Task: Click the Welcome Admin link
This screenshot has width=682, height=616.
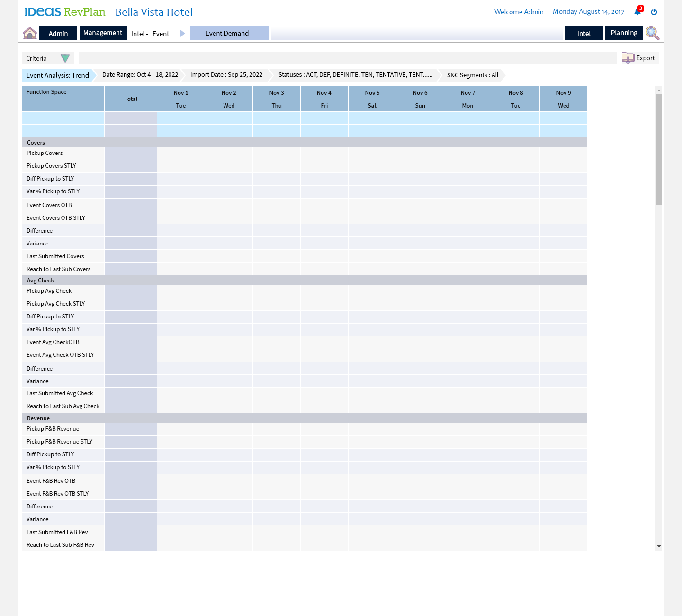Action: pos(519,12)
